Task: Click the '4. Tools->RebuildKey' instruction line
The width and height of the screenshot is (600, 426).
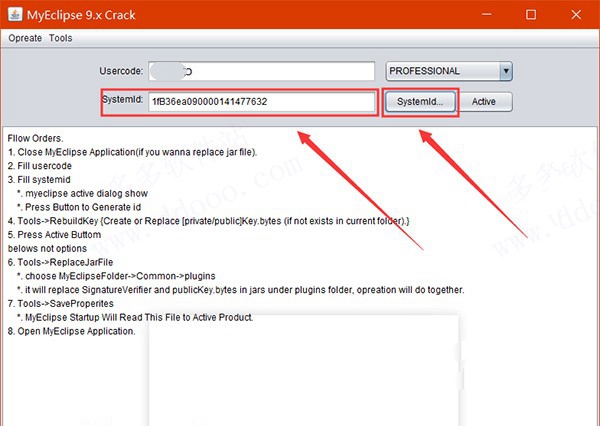Action: pyautogui.click(x=209, y=221)
